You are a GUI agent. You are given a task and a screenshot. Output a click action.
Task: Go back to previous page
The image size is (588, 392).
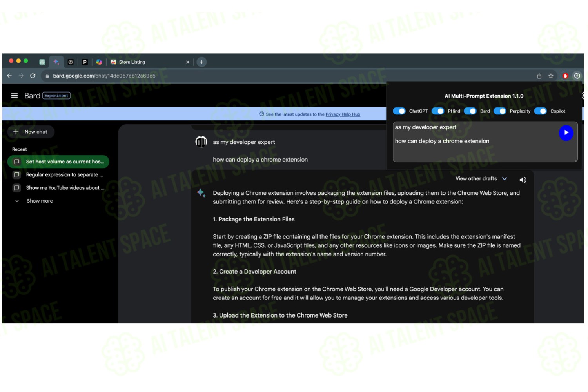tap(9, 76)
